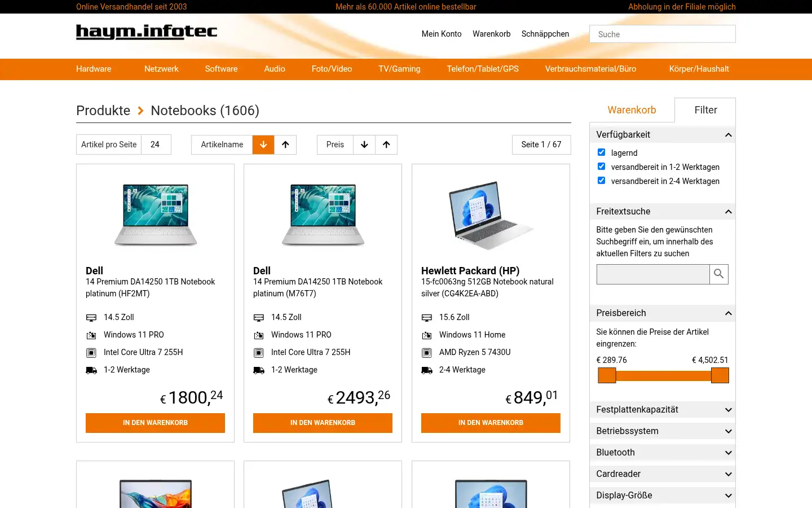Click the processor icon beside AMD Ryzen 5 7430U
Screen dimensions: 812x508
427,353
